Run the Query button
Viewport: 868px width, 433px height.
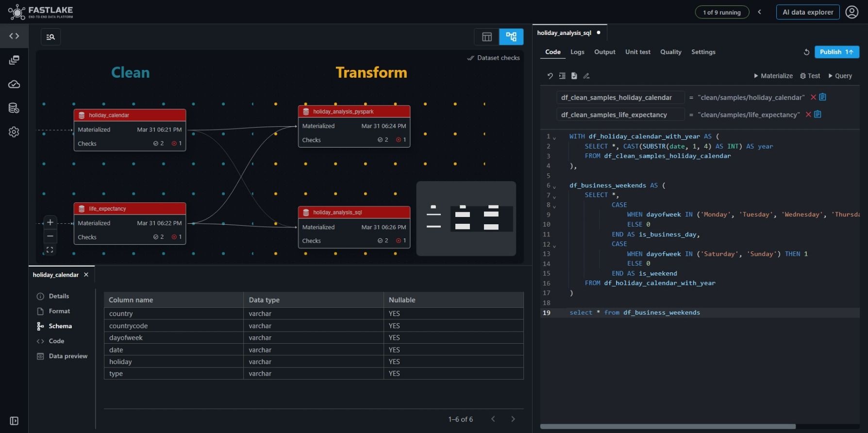(x=840, y=76)
